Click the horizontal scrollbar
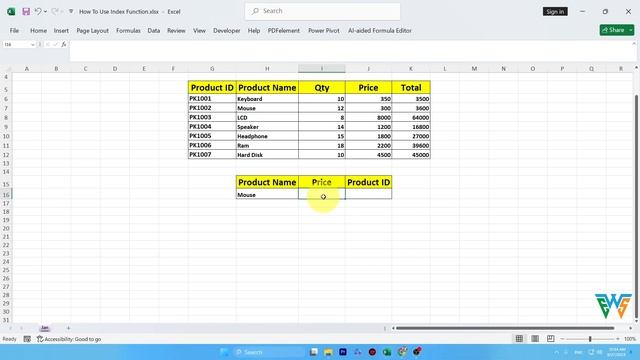640x360 pixels. click(505, 328)
